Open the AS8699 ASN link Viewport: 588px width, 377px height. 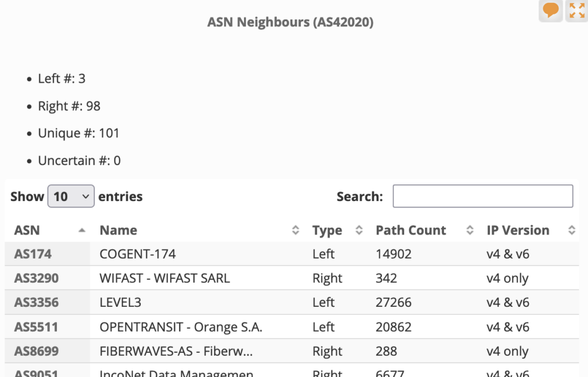pos(36,351)
